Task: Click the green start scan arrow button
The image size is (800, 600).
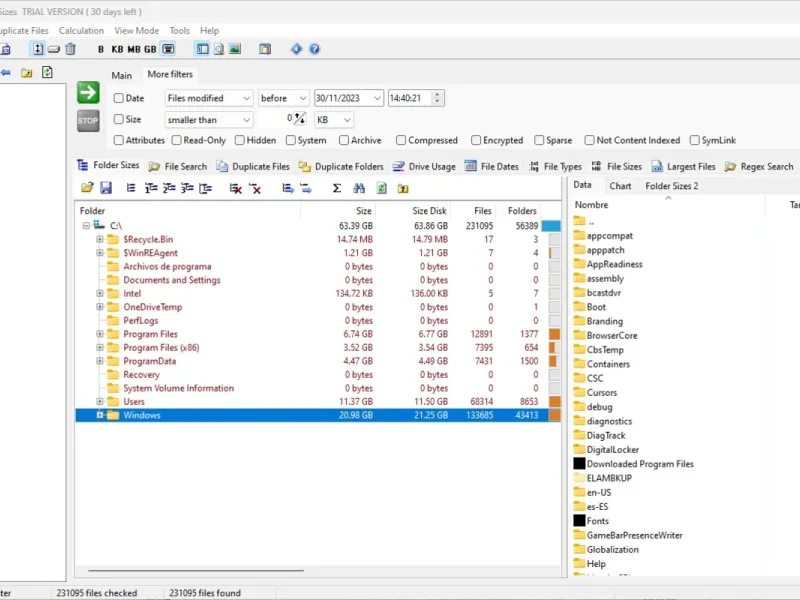Action: [x=88, y=93]
